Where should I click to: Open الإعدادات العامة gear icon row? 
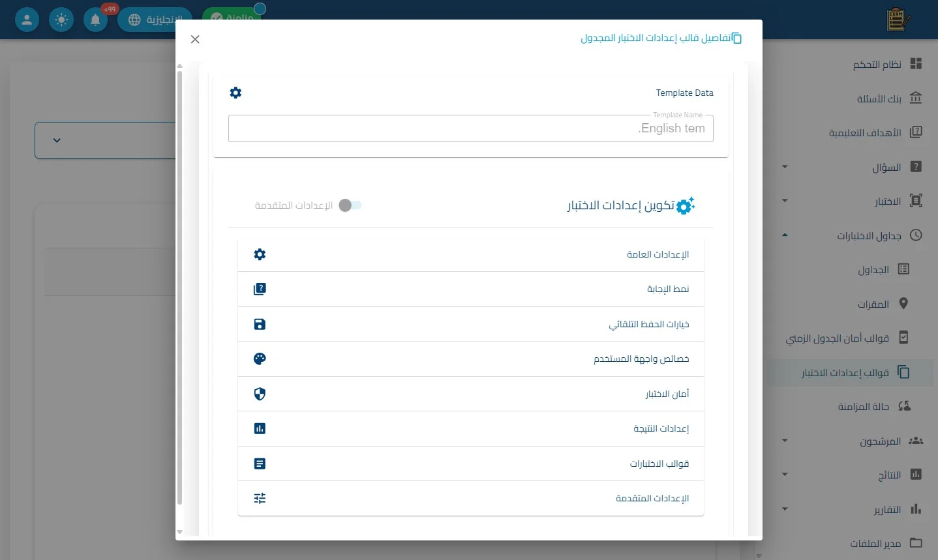point(471,254)
